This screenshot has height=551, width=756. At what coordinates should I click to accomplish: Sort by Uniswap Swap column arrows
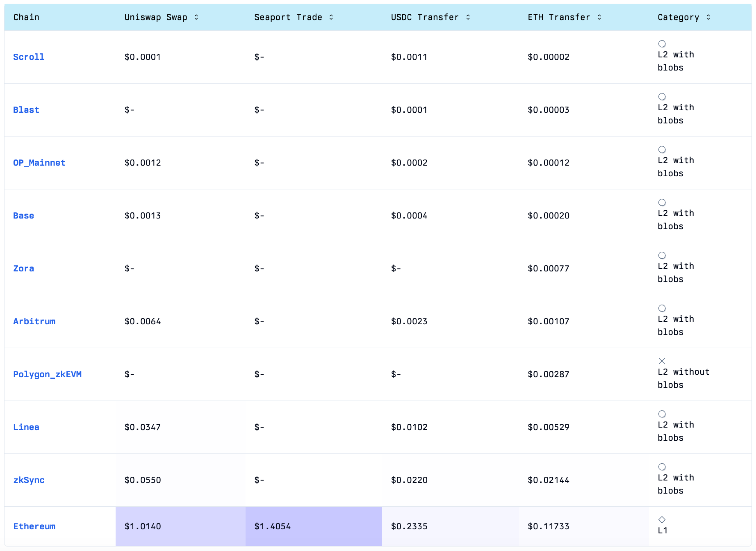[x=196, y=17]
